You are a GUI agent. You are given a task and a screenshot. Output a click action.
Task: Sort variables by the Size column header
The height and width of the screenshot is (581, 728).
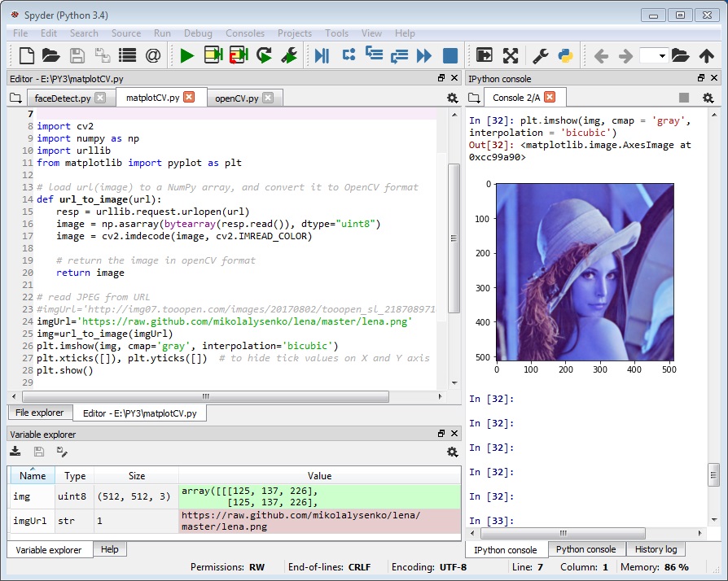[137, 476]
